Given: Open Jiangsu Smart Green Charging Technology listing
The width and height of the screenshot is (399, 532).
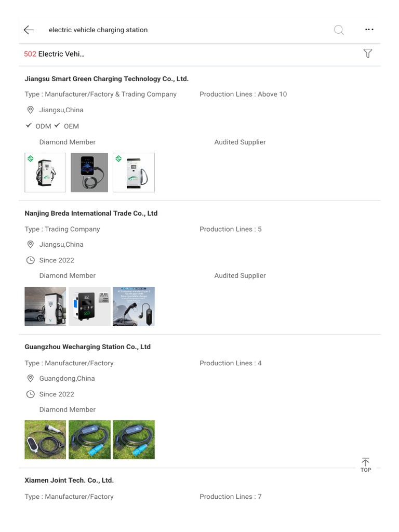Looking at the screenshot, I should [107, 79].
